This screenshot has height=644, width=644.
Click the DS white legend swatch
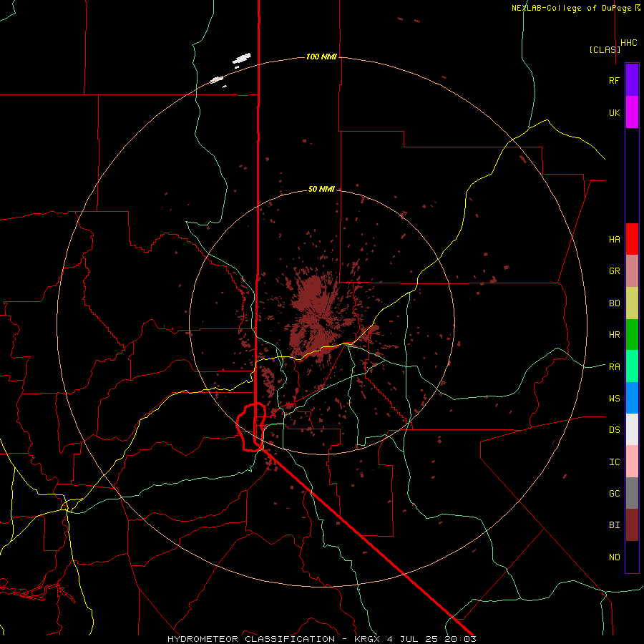pos(632,429)
